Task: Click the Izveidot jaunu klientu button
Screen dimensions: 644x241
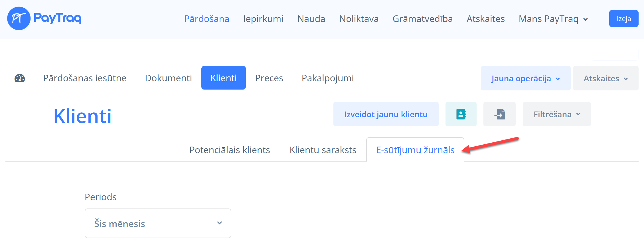Action: pos(386,114)
